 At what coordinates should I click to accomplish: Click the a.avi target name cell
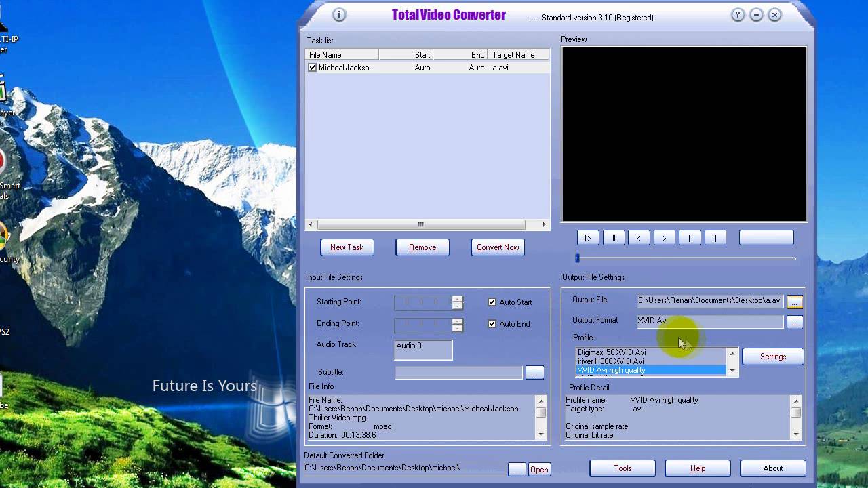tap(500, 68)
